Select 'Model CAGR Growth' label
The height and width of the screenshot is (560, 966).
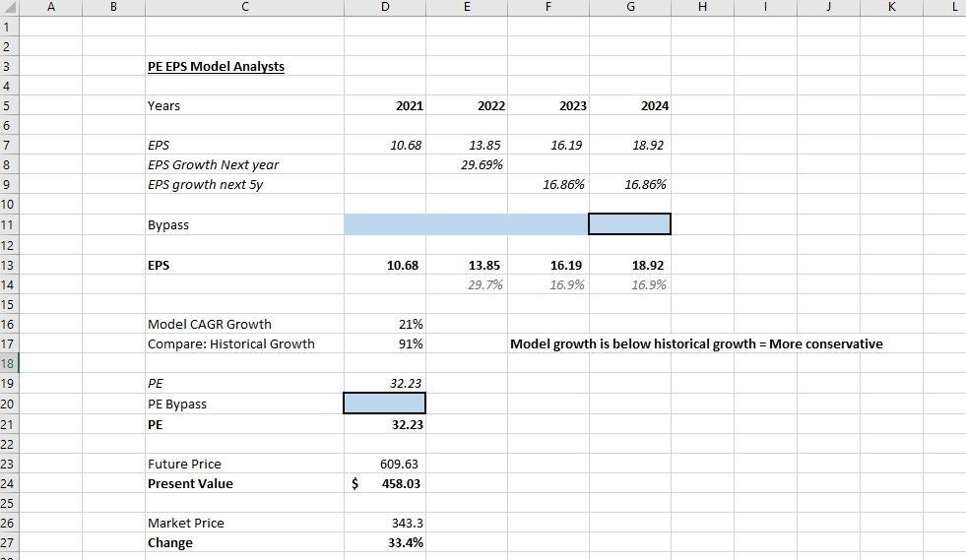(x=244, y=324)
